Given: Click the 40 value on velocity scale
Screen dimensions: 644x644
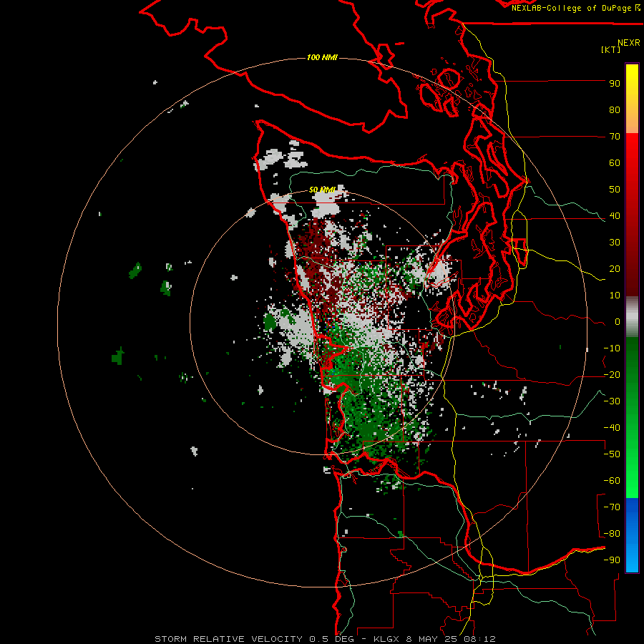Looking at the screenshot, I should coord(615,216).
